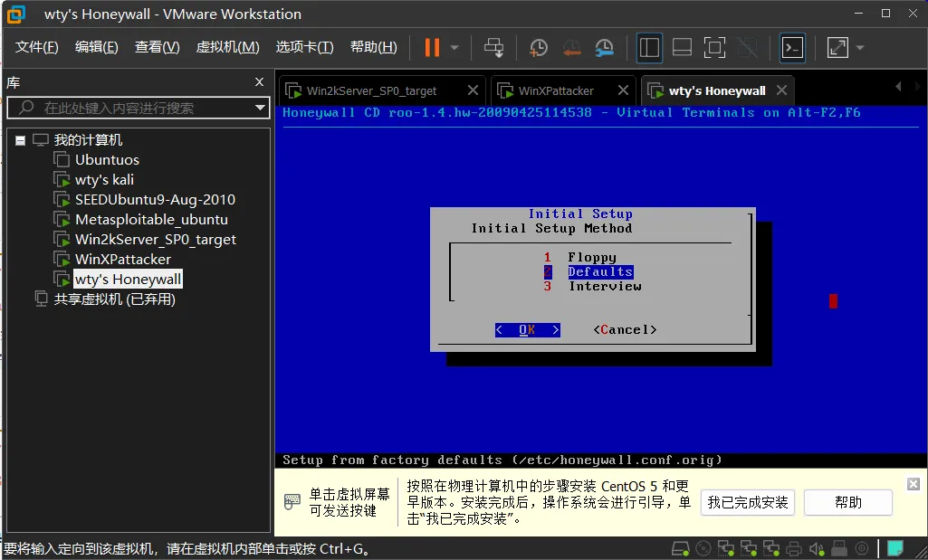Select WinXPattacker in the library tree

tap(123, 259)
